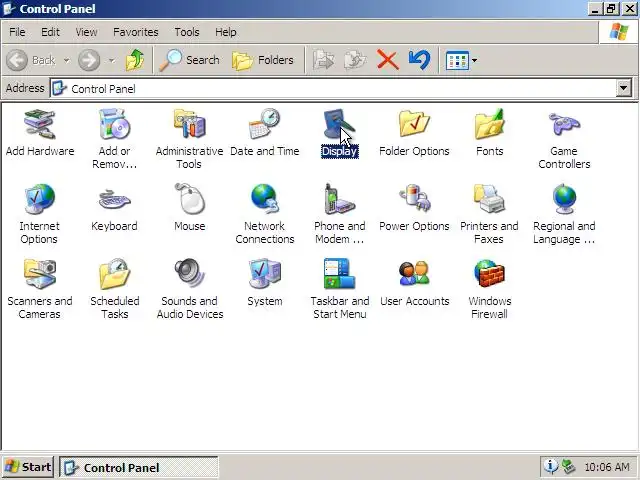Expand the Forward history dropdown arrow
640x480 pixels.
click(x=111, y=60)
